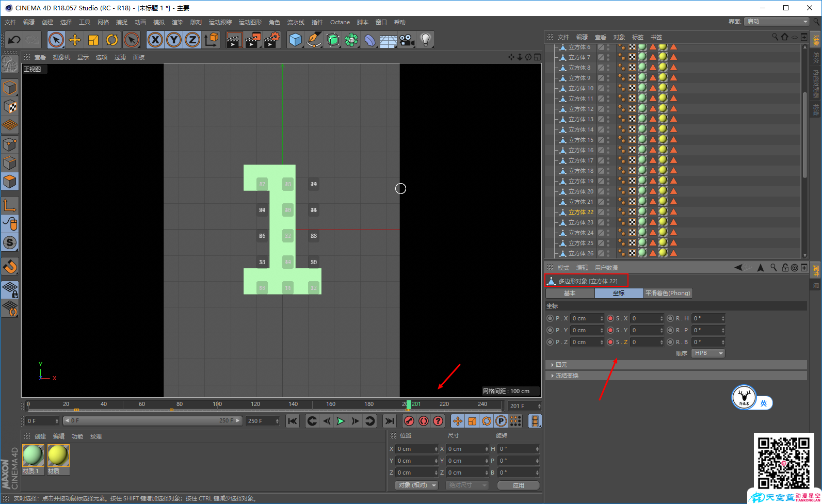Open the deformer capsule tool
The height and width of the screenshot is (504, 822).
point(370,40)
